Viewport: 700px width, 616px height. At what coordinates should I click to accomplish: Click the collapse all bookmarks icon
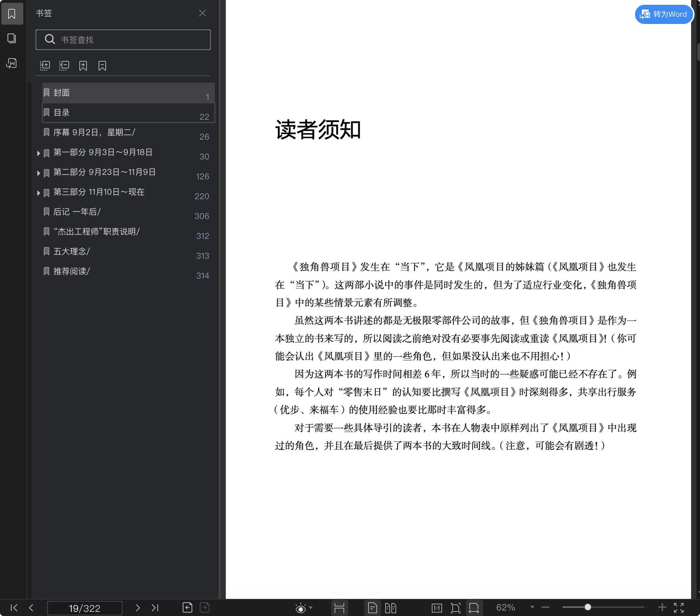click(64, 65)
